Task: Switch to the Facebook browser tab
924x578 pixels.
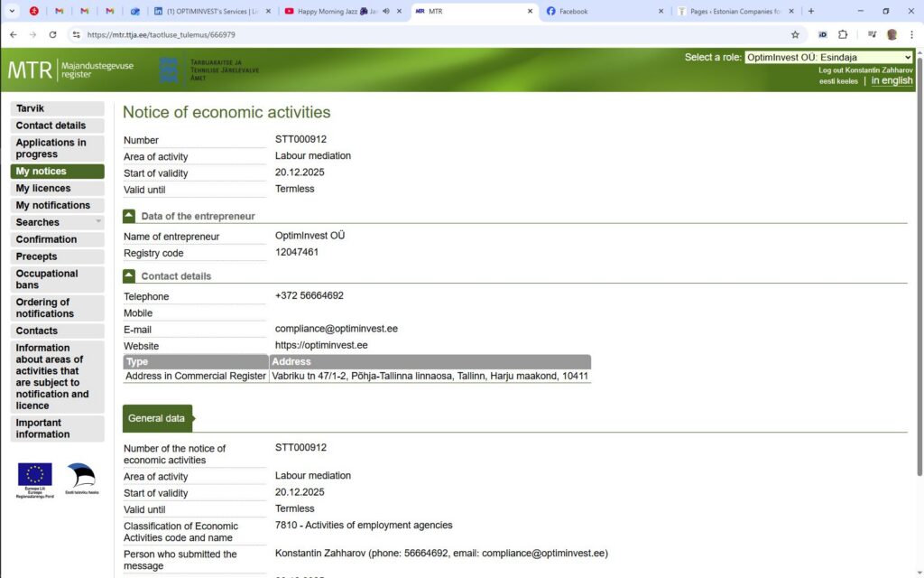Action: pyautogui.click(x=600, y=12)
